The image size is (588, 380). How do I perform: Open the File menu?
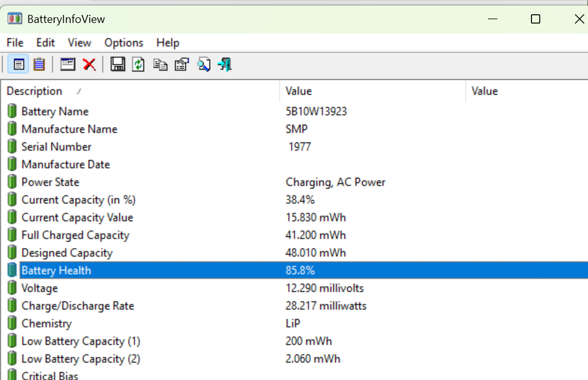15,43
